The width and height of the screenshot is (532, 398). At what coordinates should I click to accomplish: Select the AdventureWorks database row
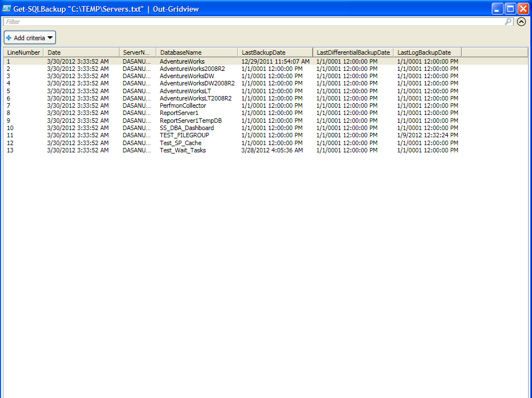182,61
